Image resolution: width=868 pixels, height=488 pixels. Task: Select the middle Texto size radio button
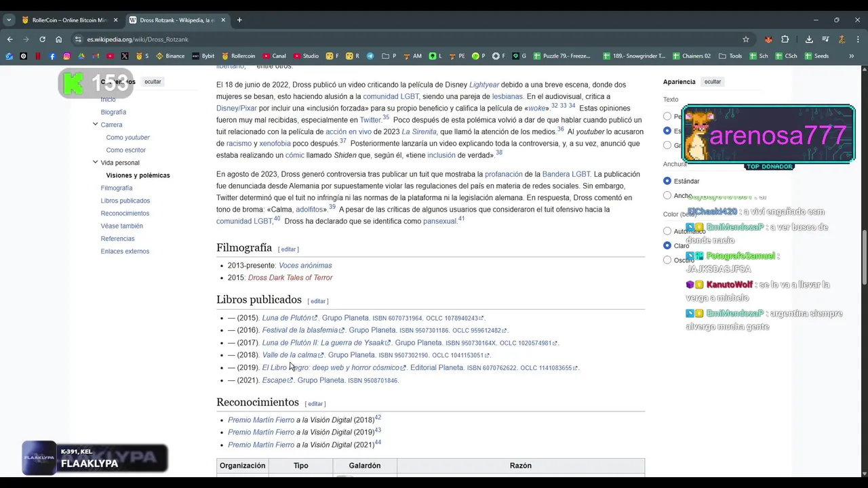(667, 131)
